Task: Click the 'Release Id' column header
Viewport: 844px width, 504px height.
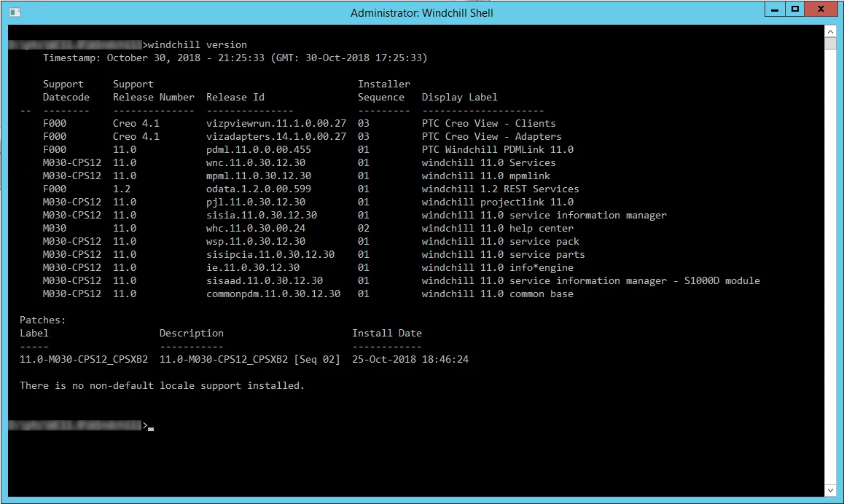Action: coord(235,98)
